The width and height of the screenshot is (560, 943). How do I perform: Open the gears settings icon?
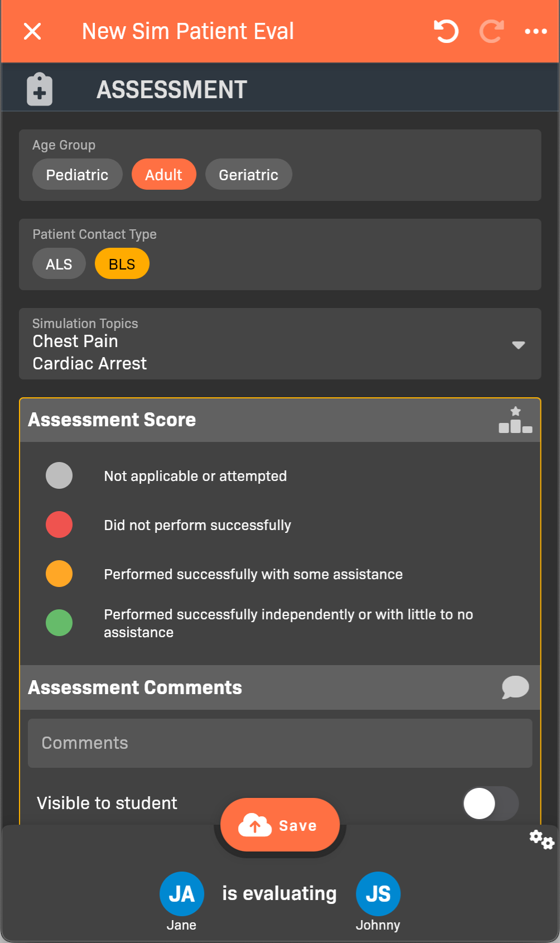click(x=542, y=839)
